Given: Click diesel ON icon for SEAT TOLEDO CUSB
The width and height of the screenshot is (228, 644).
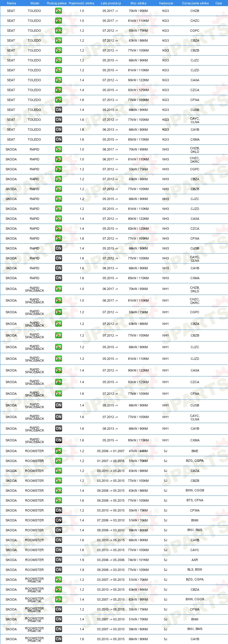Looking at the screenshot, I should click(59, 110).
